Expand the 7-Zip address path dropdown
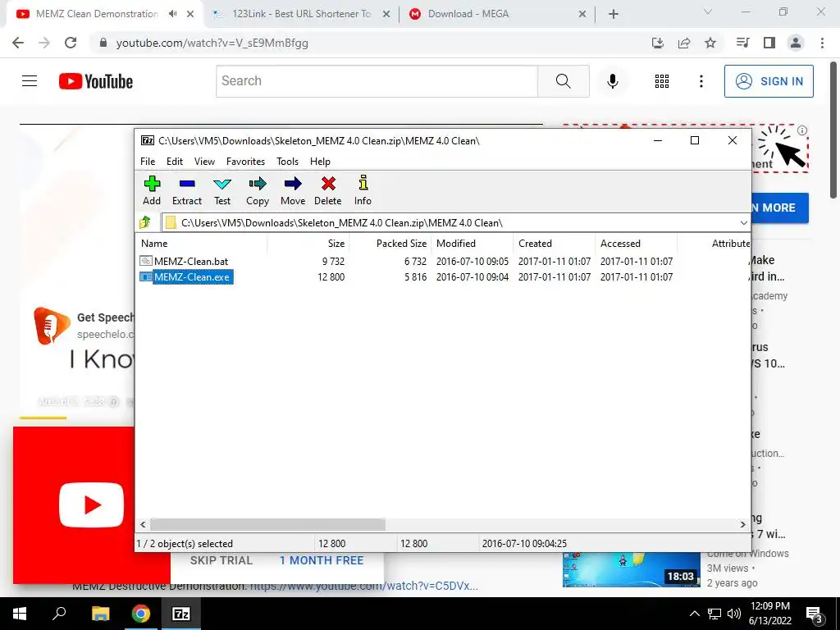 743,223
